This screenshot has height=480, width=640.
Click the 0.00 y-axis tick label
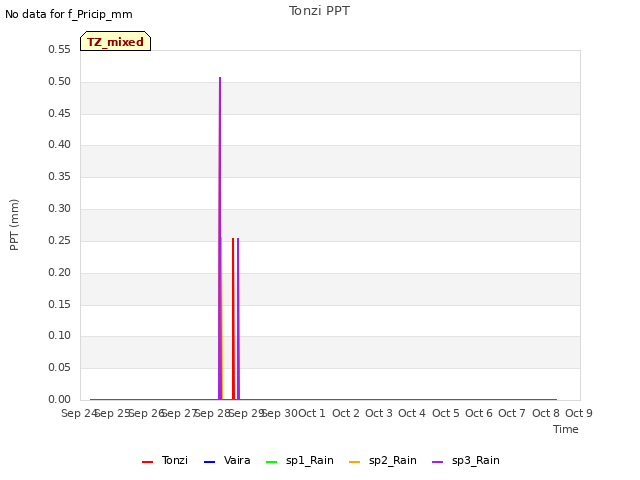tap(59, 399)
